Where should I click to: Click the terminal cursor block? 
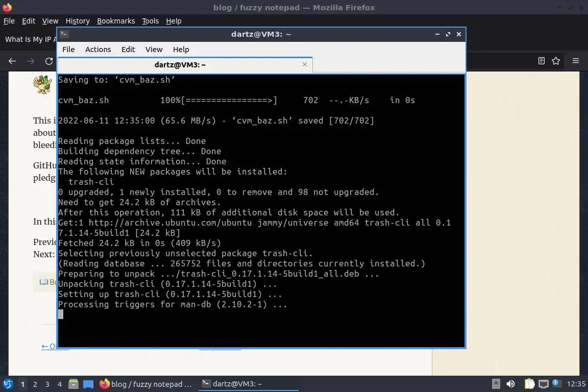(x=61, y=314)
